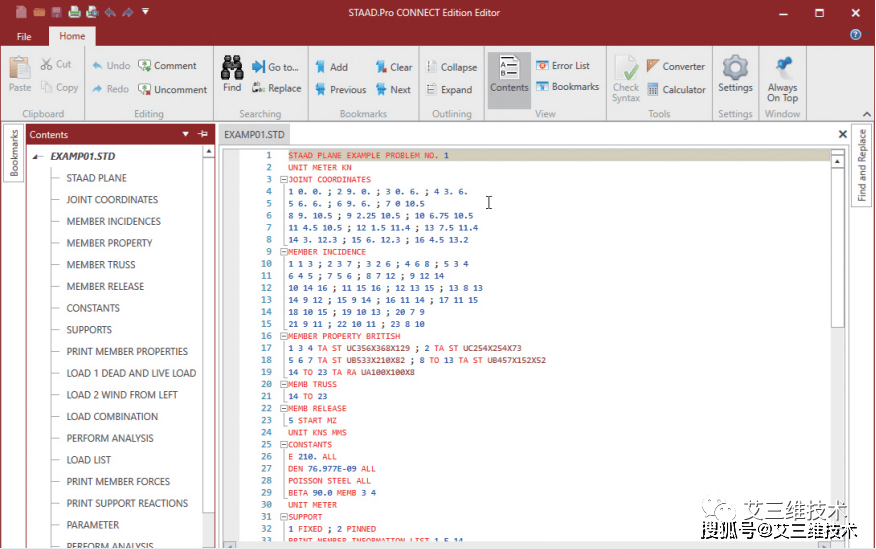876x549 pixels.
Task: Collapse the SUPPORT code block
Action: click(283, 517)
